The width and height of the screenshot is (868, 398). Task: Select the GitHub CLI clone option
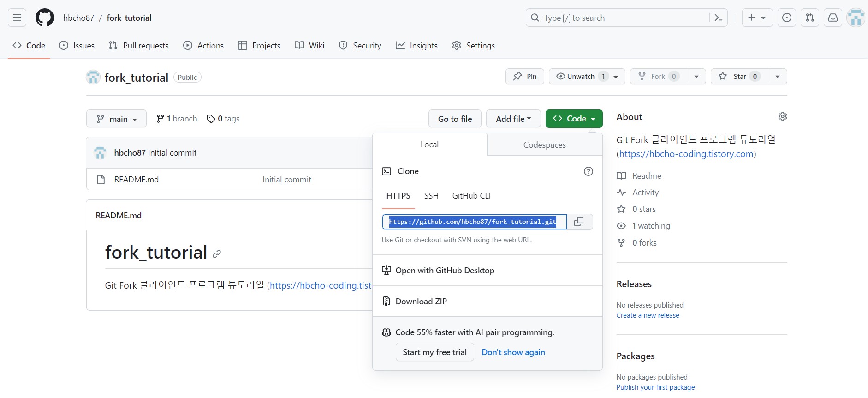click(471, 196)
